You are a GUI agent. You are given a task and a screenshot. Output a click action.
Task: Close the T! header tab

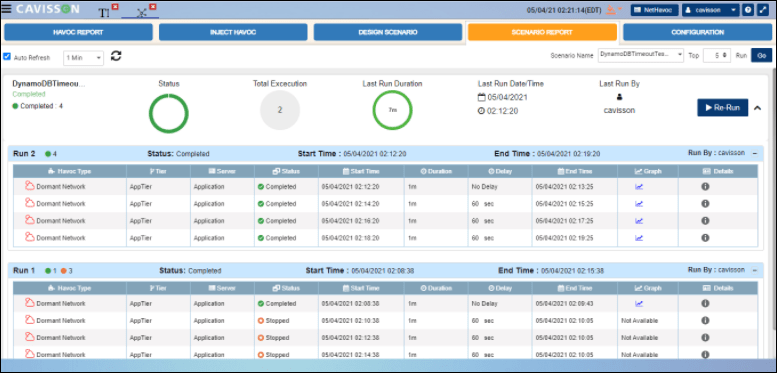coord(115,6)
